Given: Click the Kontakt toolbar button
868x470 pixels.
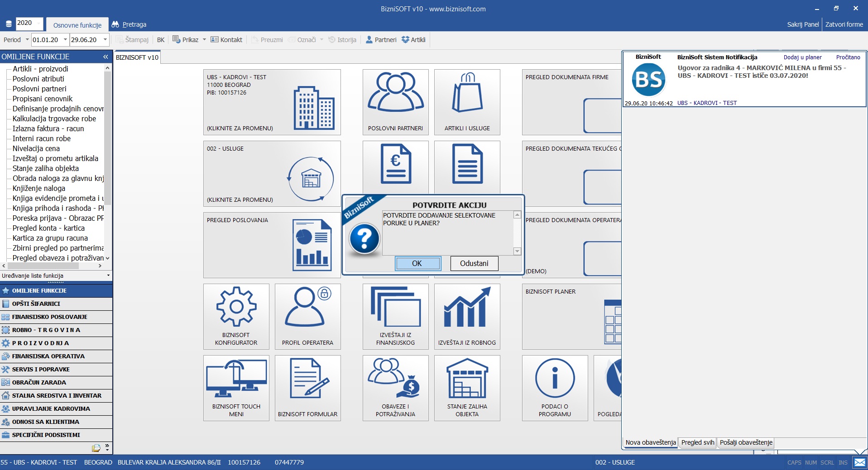Looking at the screenshot, I should pos(226,40).
